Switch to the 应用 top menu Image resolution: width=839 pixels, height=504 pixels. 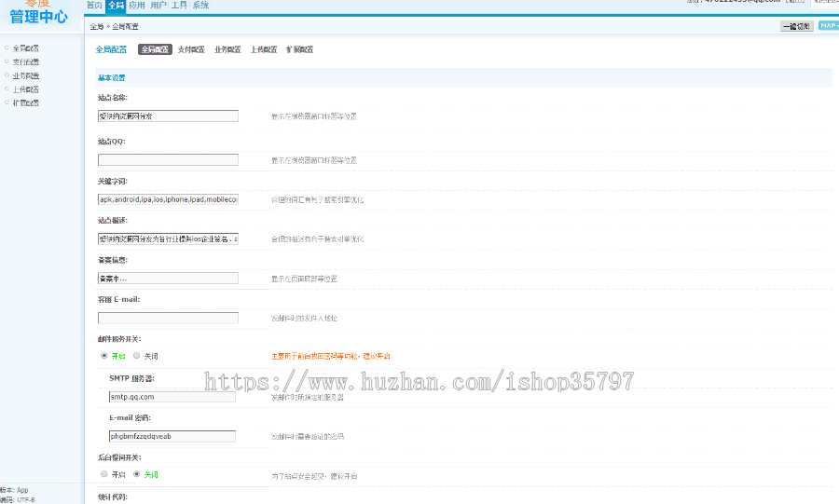(136, 6)
